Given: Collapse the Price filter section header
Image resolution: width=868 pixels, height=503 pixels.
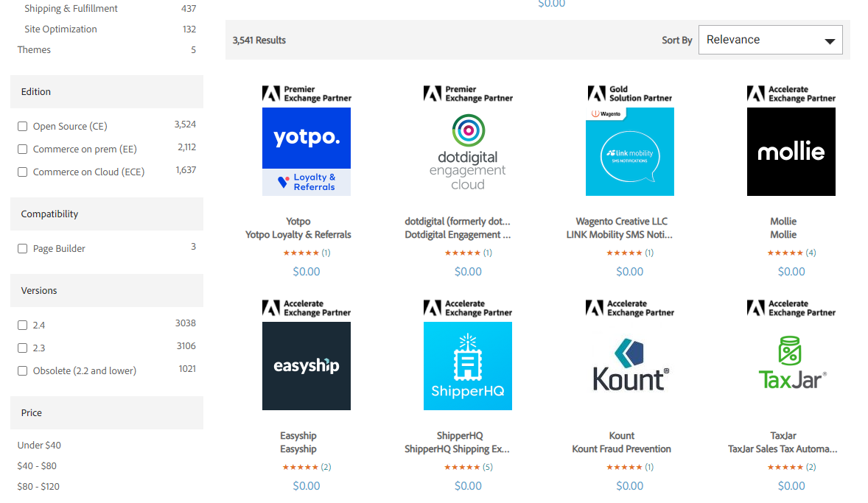Looking at the screenshot, I should coord(107,413).
